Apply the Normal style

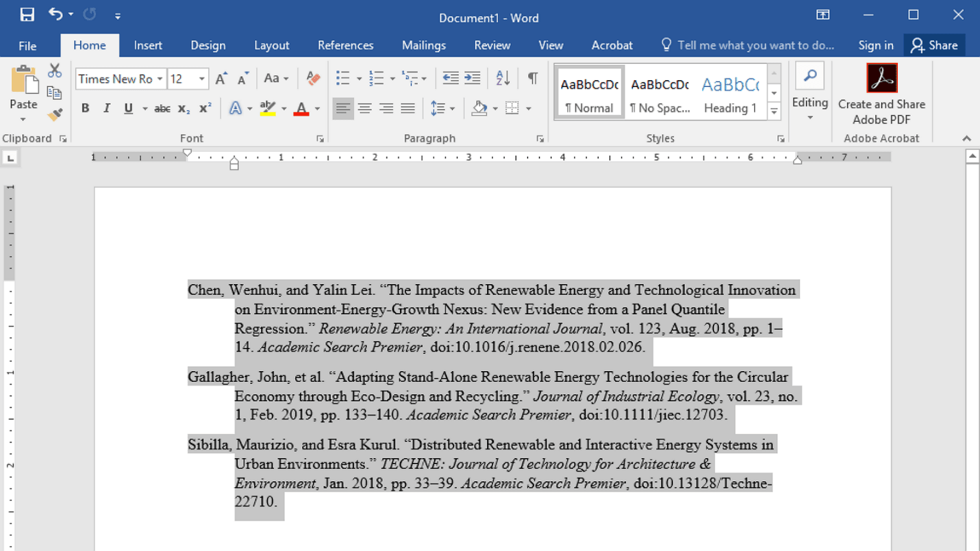(x=590, y=93)
